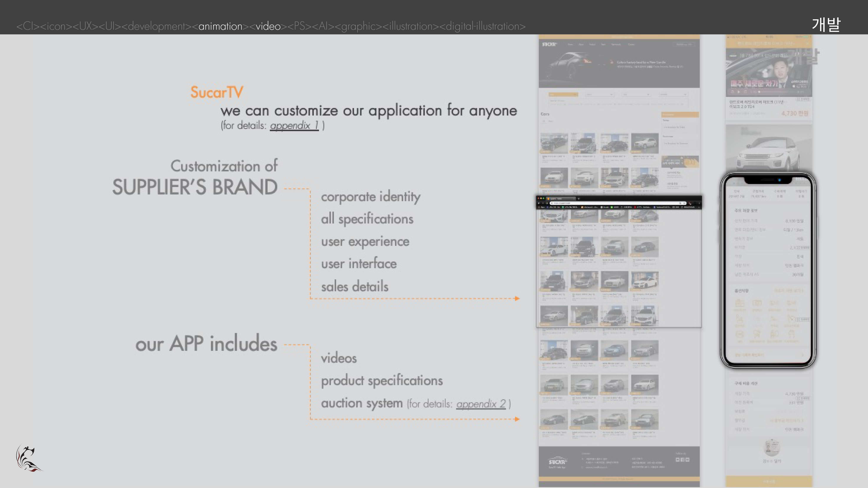The image size is (868, 488).
Task: Open the appendix 1 link
Action: [x=294, y=125]
